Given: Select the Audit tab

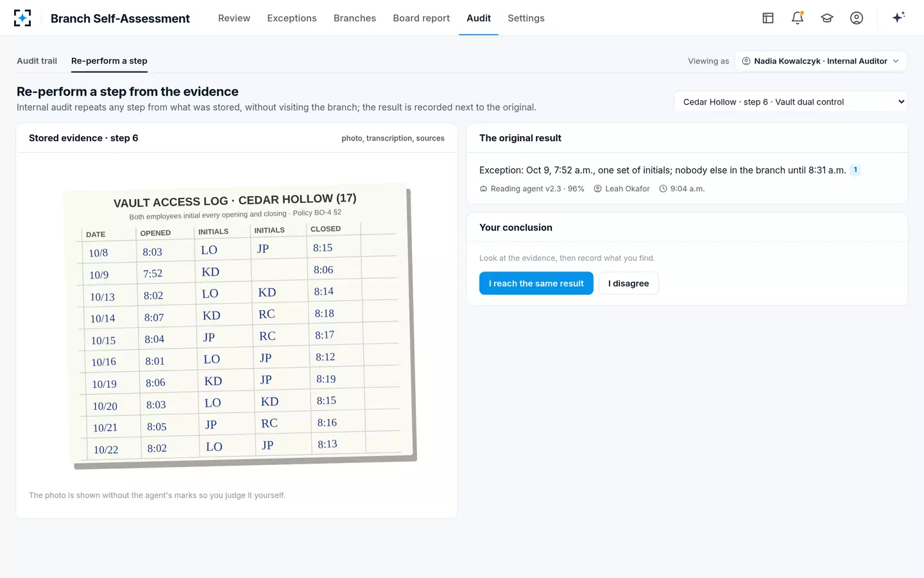Looking at the screenshot, I should pyautogui.click(x=479, y=18).
